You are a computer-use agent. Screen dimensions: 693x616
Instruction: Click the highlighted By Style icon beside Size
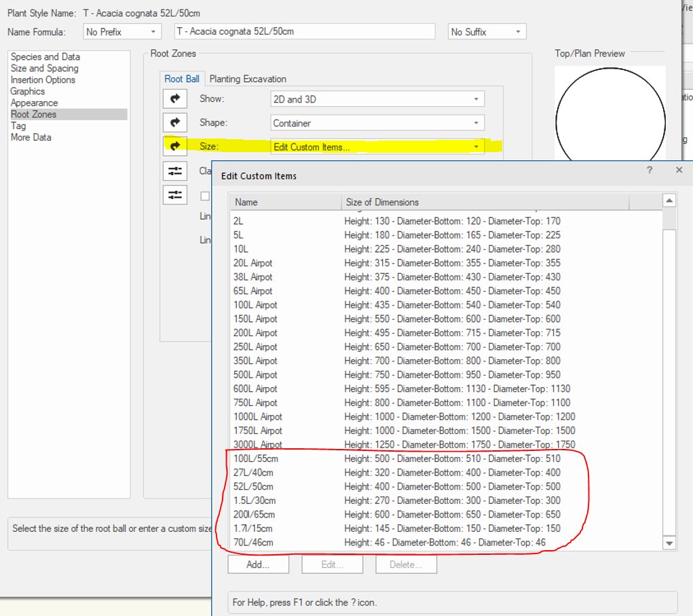[174, 147]
